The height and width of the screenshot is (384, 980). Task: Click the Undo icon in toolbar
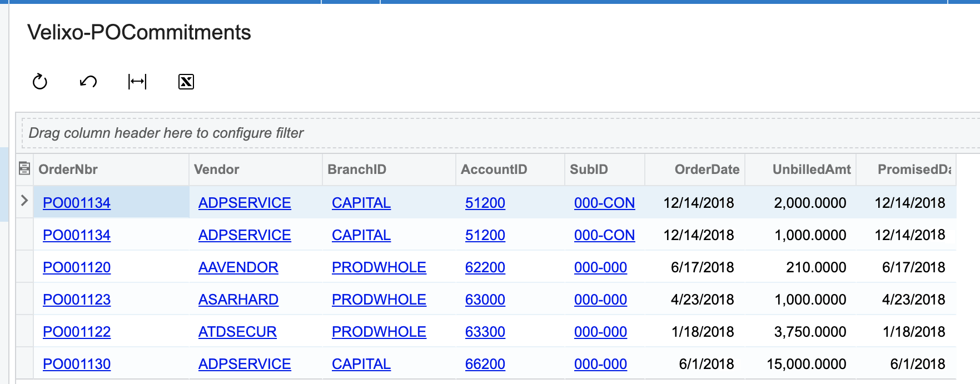(88, 82)
